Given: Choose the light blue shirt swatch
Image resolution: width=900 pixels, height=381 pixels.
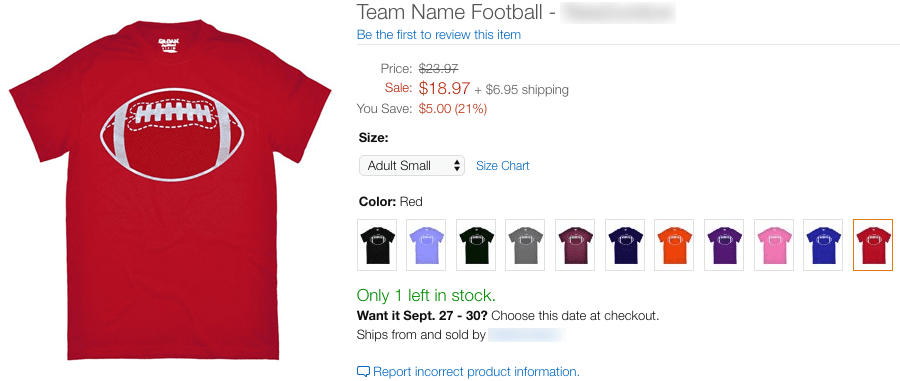Looking at the screenshot, I should 426,245.
